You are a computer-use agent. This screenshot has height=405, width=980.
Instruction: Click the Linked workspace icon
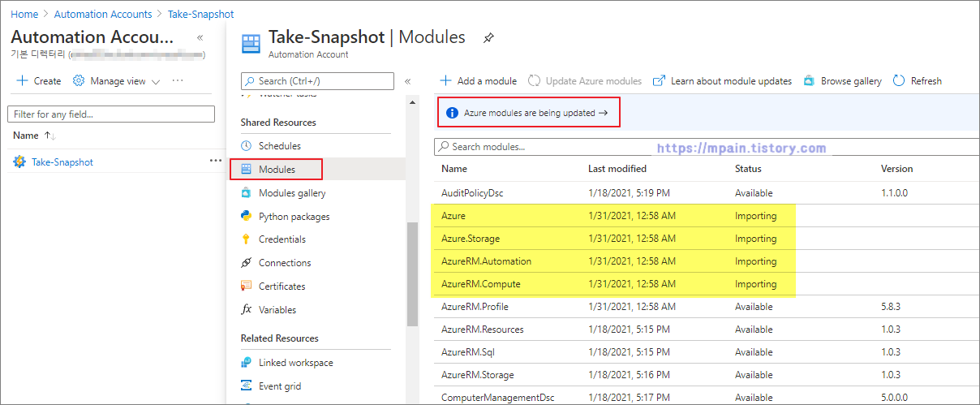click(247, 363)
